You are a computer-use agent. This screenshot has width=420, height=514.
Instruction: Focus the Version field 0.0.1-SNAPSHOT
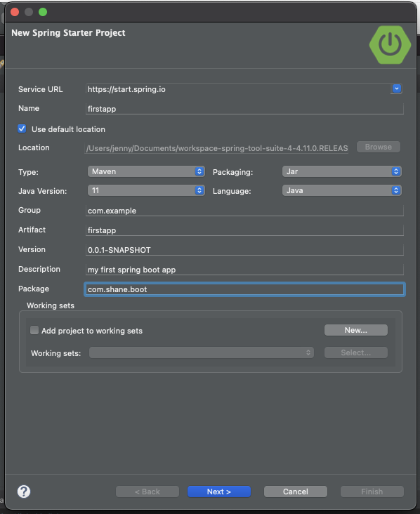[x=244, y=250]
